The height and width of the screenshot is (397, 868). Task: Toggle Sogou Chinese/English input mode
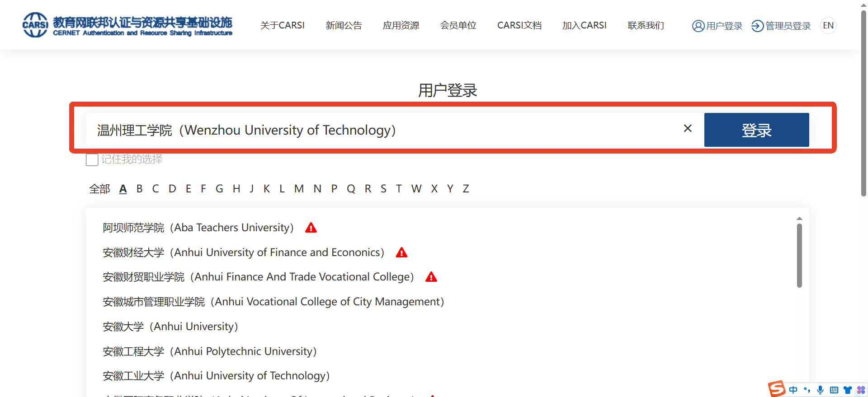tap(793, 390)
